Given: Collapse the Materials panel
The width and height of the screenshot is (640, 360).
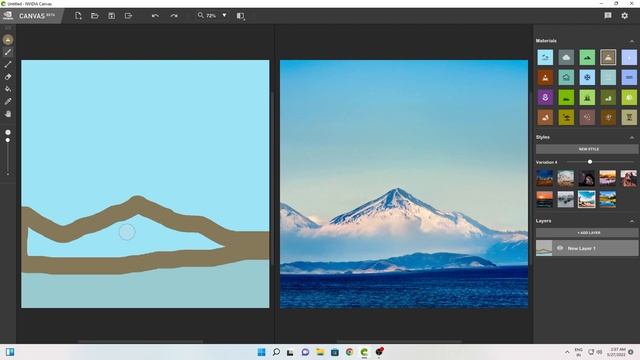Looking at the screenshot, I should 632,41.
